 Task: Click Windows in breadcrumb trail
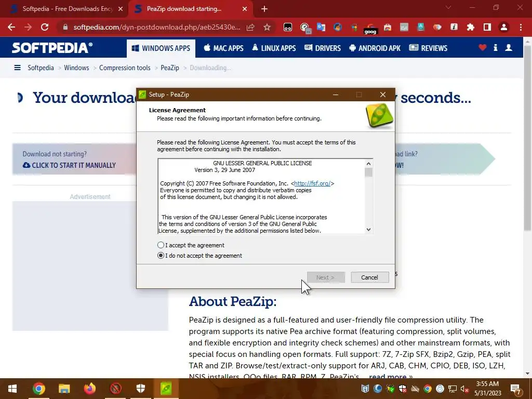(76, 68)
